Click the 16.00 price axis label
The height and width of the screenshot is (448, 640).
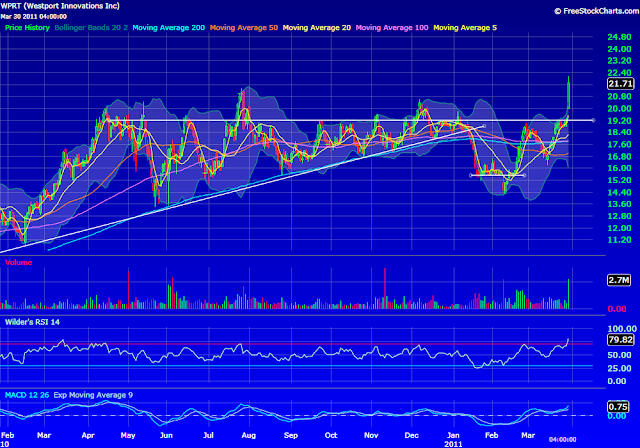coord(619,168)
